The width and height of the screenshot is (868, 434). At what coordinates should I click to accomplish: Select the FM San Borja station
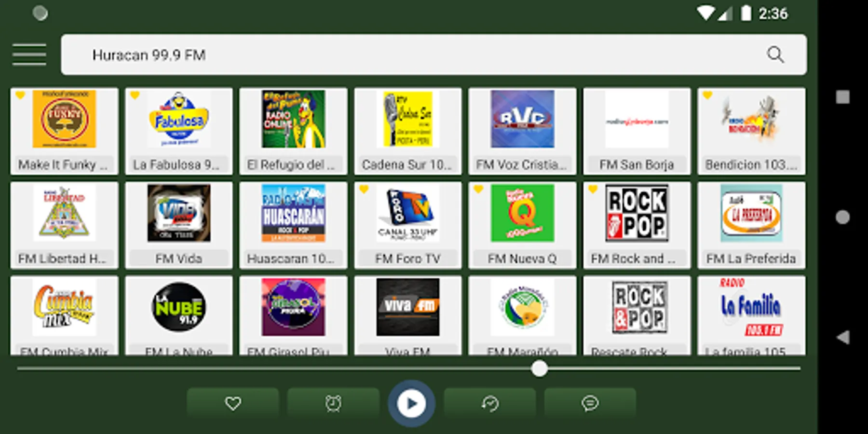tap(637, 131)
